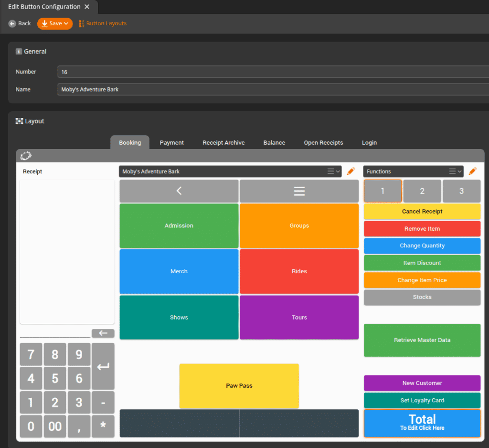Image resolution: width=489 pixels, height=448 pixels.
Task: Close the Edit Button Configuration tab
Action: point(87,7)
